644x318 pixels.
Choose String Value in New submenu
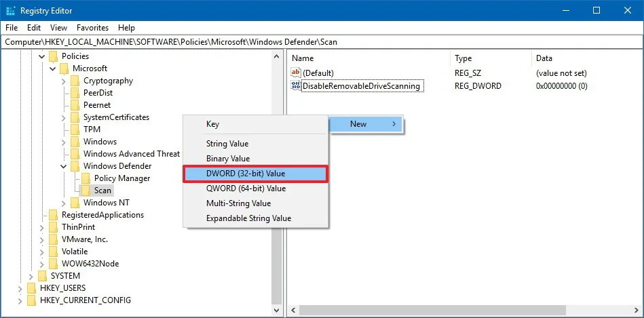pyautogui.click(x=255, y=144)
